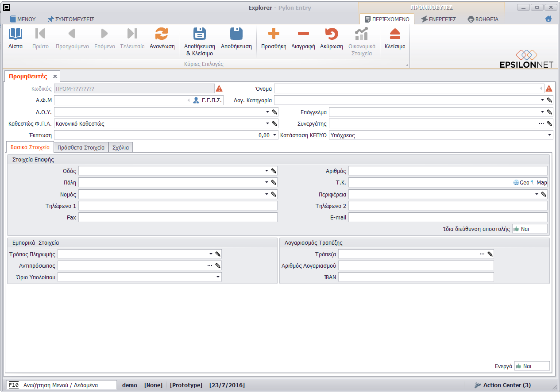The image size is (560, 392).
Task: Switch to Σχόλια tab
Action: [120, 147]
